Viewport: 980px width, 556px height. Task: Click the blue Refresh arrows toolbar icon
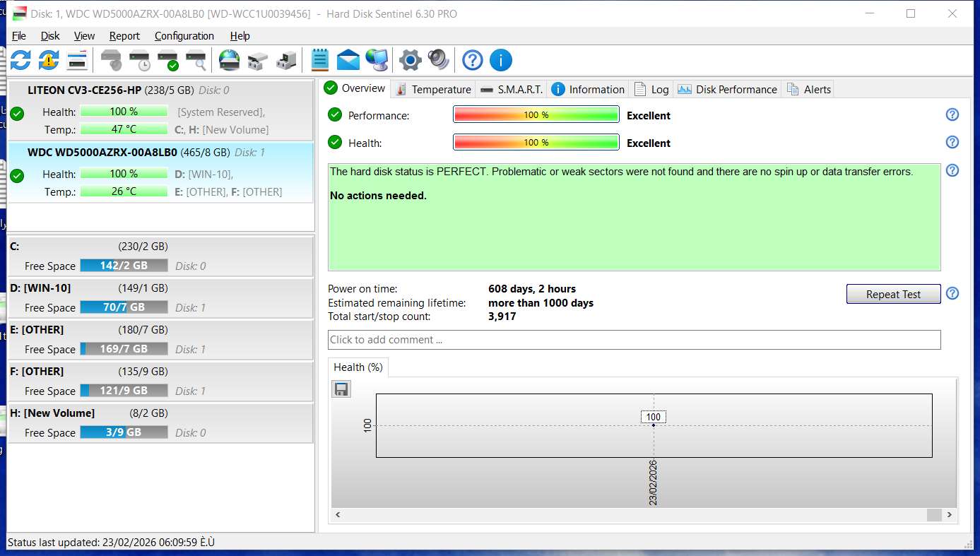tap(20, 61)
